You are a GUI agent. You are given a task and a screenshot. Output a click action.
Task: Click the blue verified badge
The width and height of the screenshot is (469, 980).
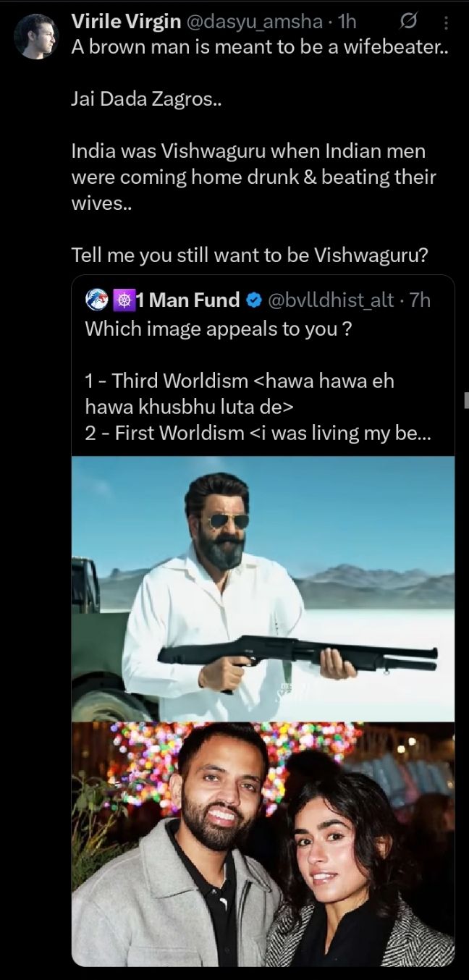pos(254,300)
